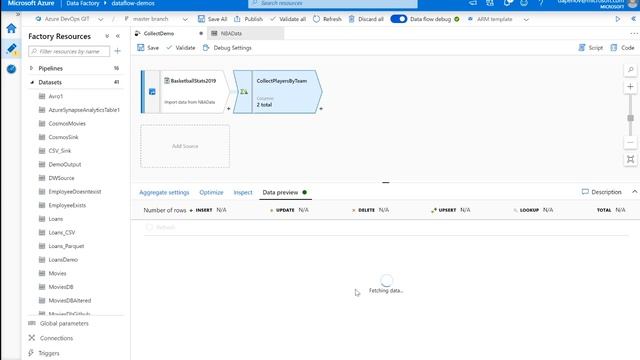Image resolution: width=640 pixels, height=360 pixels.
Task: Collapse the properties pane chevrons icon
Action: (633, 19)
